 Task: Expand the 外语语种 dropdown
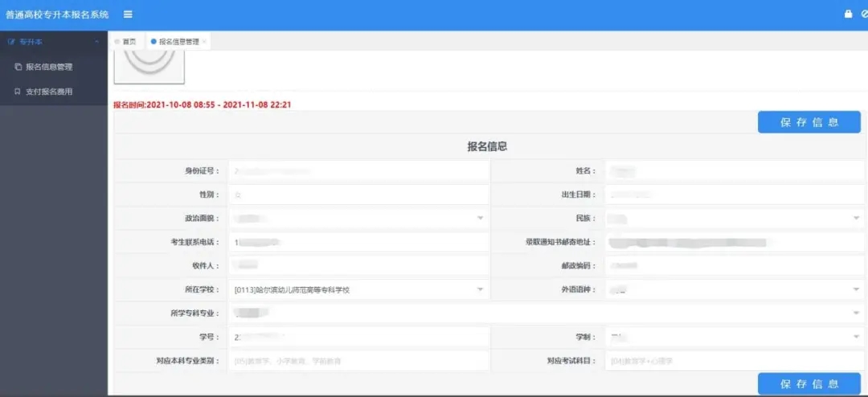tap(857, 289)
